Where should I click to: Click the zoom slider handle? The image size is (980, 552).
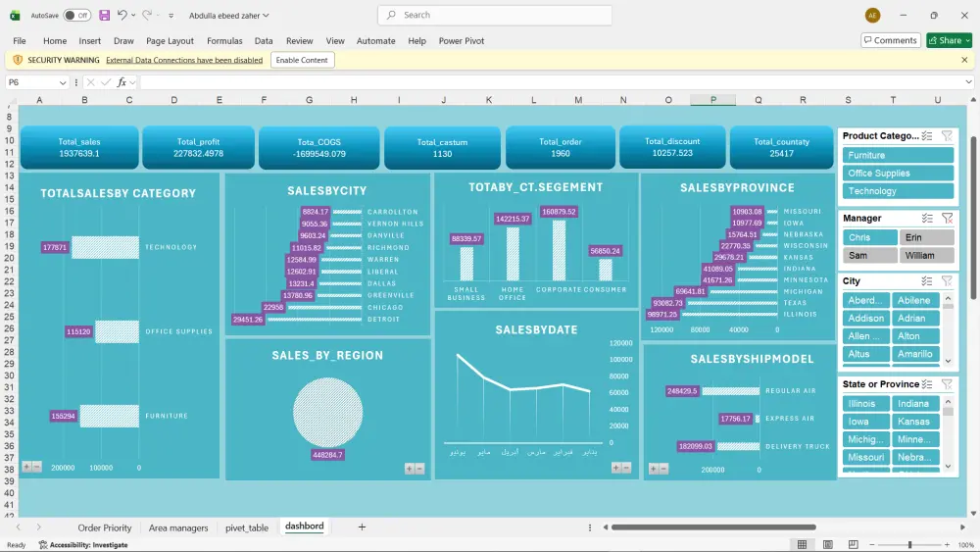(x=910, y=544)
